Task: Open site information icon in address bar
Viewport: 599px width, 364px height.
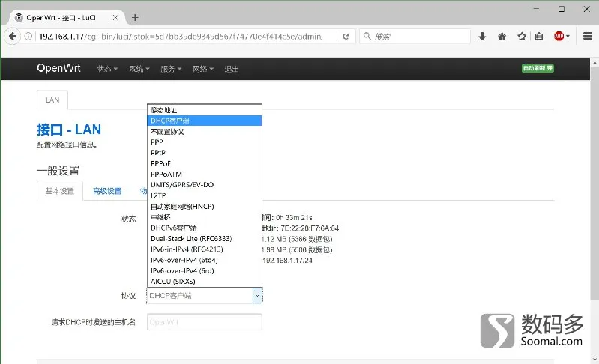Action: click(28, 37)
